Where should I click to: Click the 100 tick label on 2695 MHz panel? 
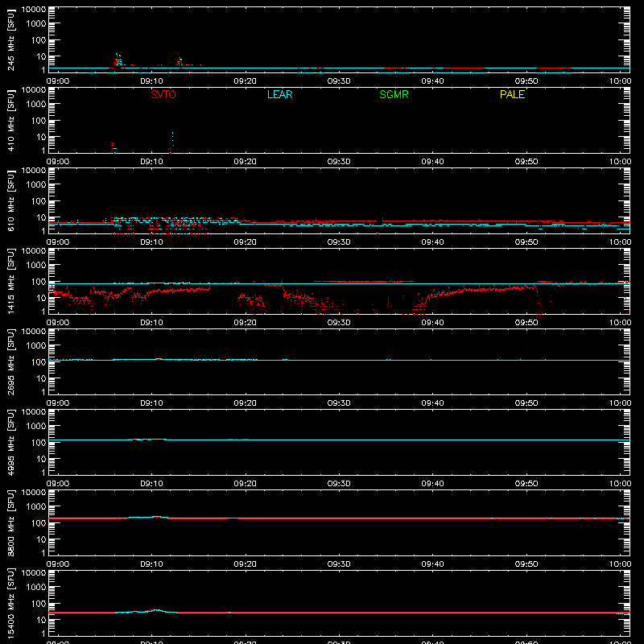pyautogui.click(x=39, y=362)
